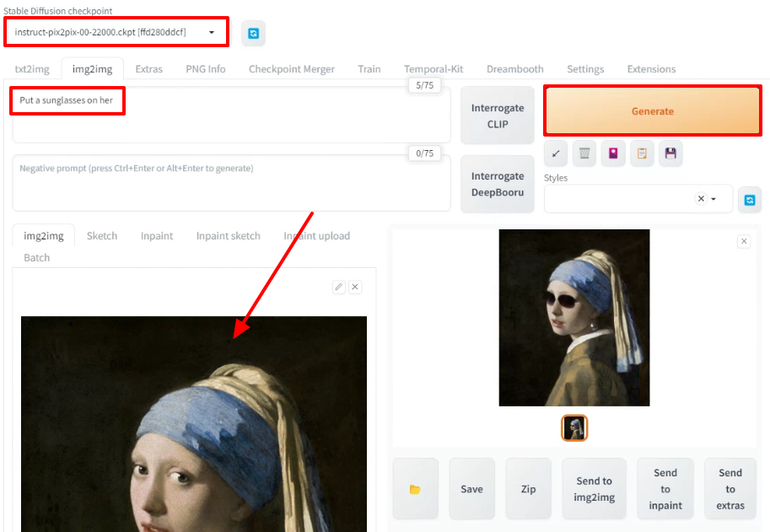Switch to the Train tab
This screenshot has width=770, height=532.
369,68
